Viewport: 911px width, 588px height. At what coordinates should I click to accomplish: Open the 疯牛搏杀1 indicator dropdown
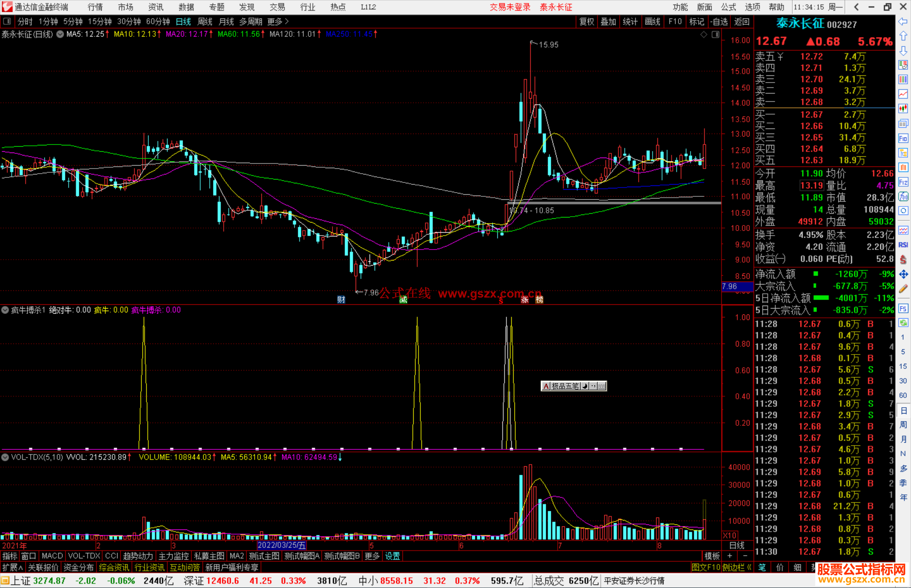pos(5,310)
